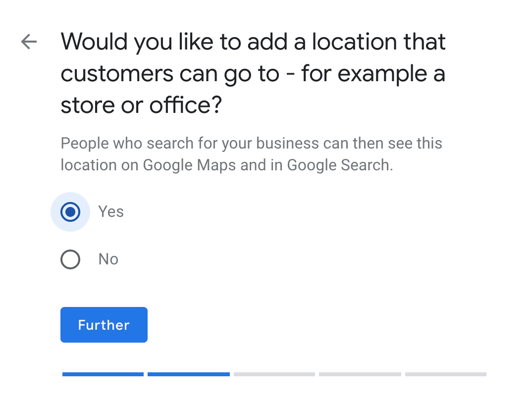Click the first blue progress step segment

pos(103,374)
